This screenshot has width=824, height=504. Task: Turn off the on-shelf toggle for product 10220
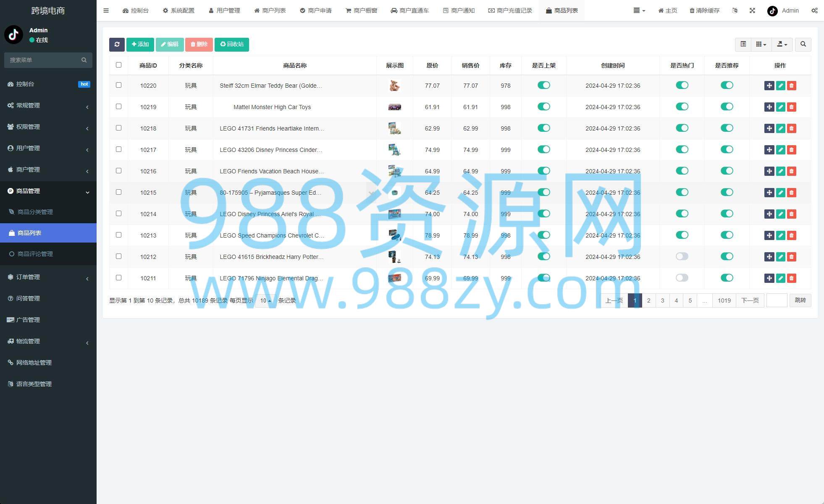click(x=543, y=85)
